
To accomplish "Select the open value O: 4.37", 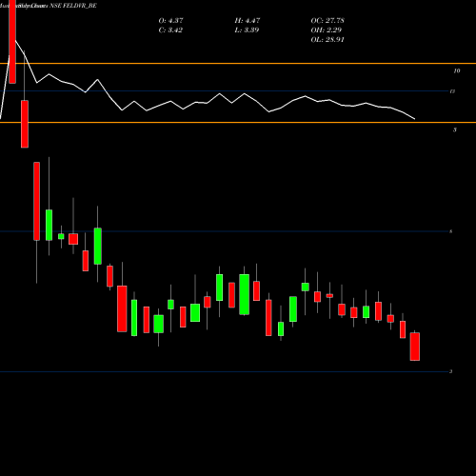I will (x=170, y=21).
